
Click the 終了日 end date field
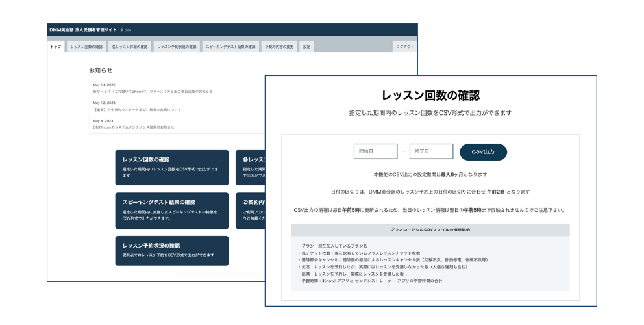431,151
